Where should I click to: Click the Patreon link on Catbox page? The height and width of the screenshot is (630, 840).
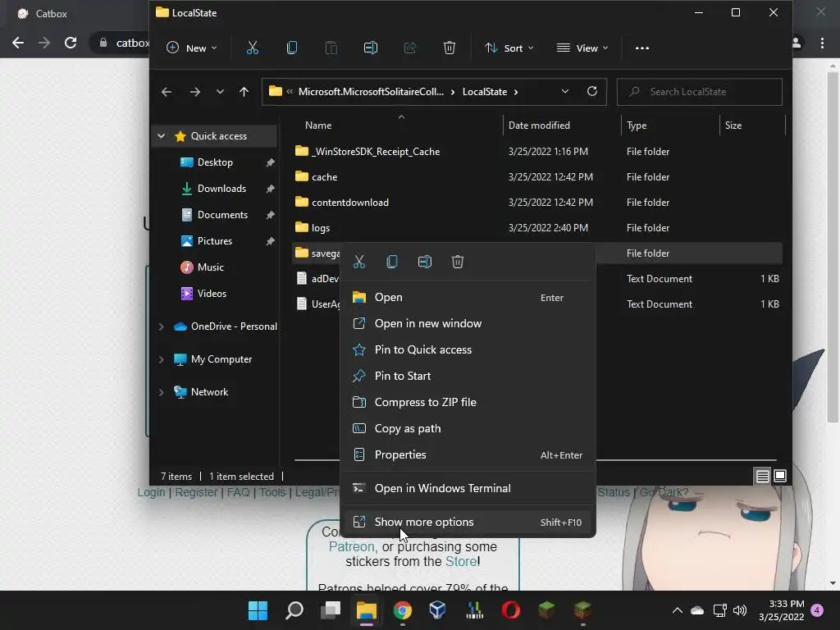coord(351,547)
